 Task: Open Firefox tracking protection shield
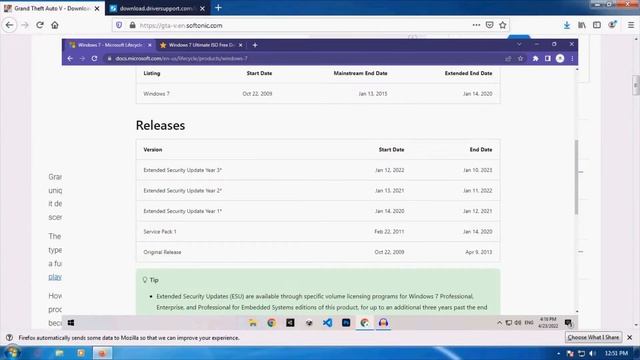pos(119,25)
